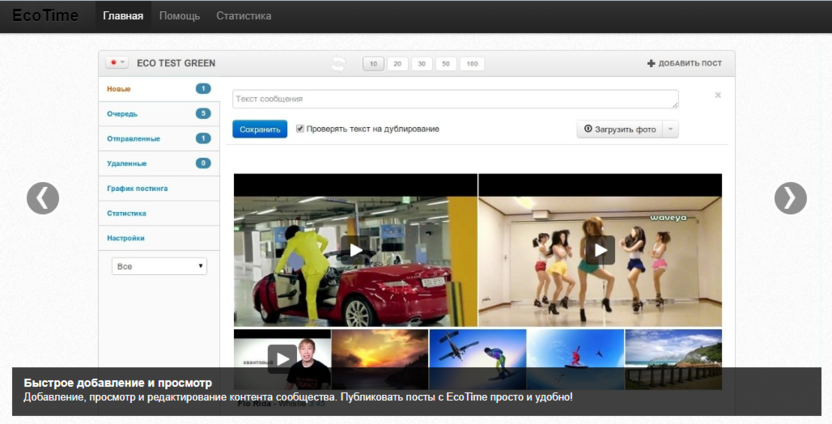The width and height of the screenshot is (832, 424).
Task: Click the next slide arrow
Action: 789,198
